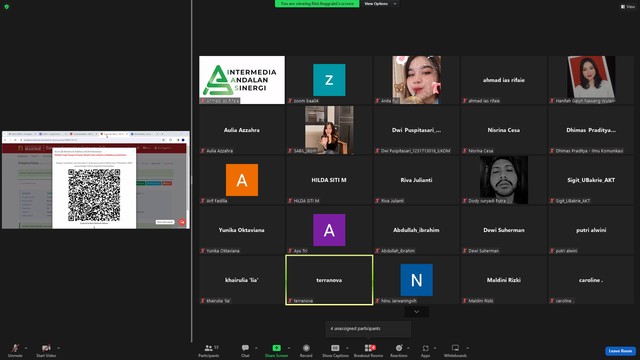Select the khairulia 'lia' tile
This screenshot has width=640, height=360.
click(242, 280)
